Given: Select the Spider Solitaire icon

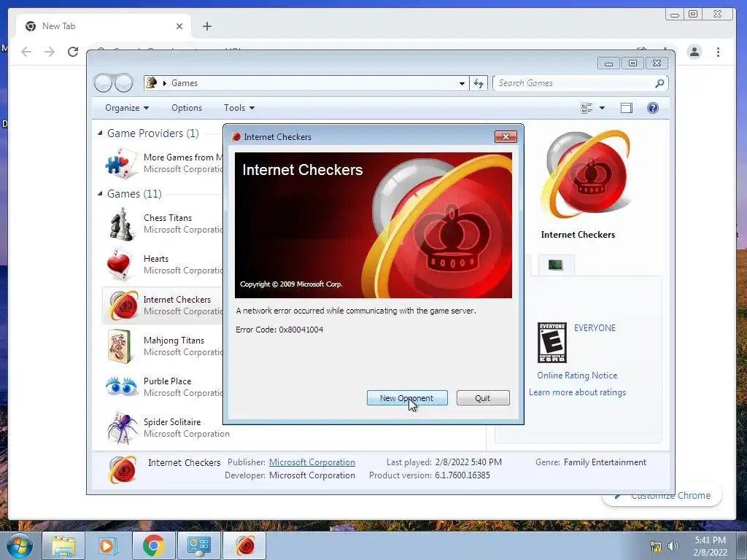Looking at the screenshot, I should [122, 427].
